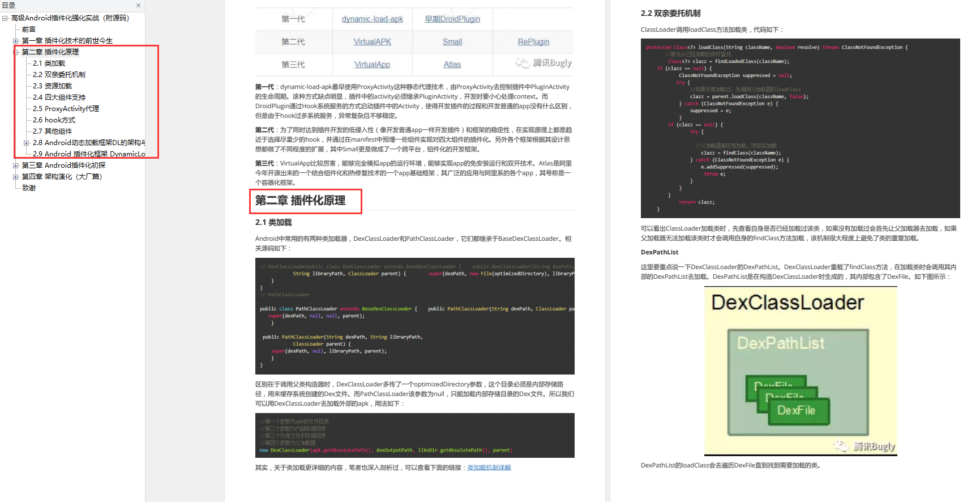Click the 第二章 插件化原理 page heading
The height and width of the screenshot is (502, 980).
click(x=300, y=201)
